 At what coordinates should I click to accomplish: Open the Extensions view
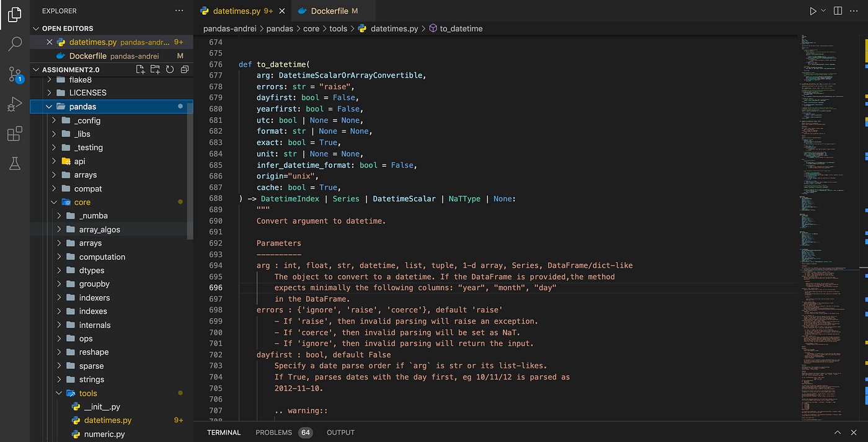tap(15, 133)
